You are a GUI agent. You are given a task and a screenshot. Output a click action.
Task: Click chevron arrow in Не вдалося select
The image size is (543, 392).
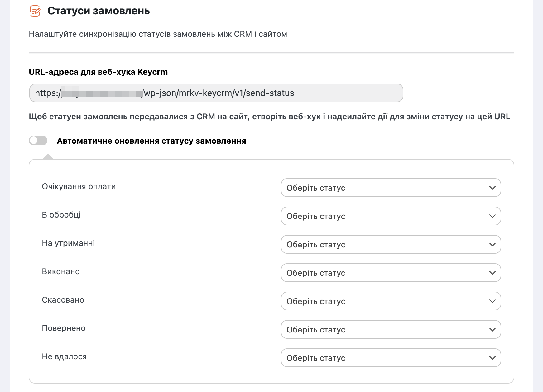(x=492, y=358)
